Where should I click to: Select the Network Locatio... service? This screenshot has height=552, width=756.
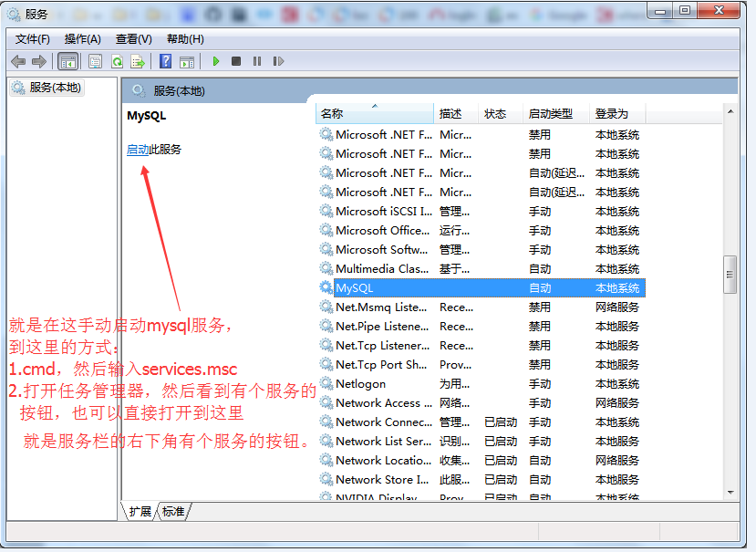pyautogui.click(x=482, y=461)
